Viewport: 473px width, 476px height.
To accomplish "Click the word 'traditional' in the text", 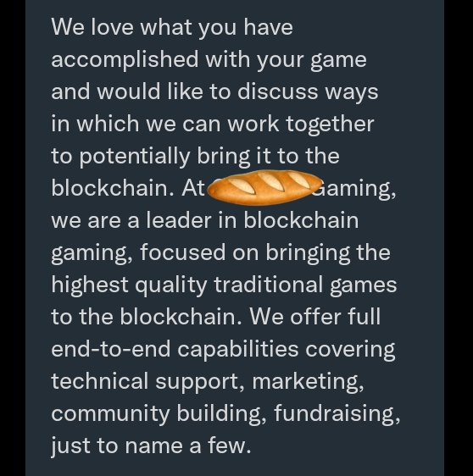I will (268, 285).
